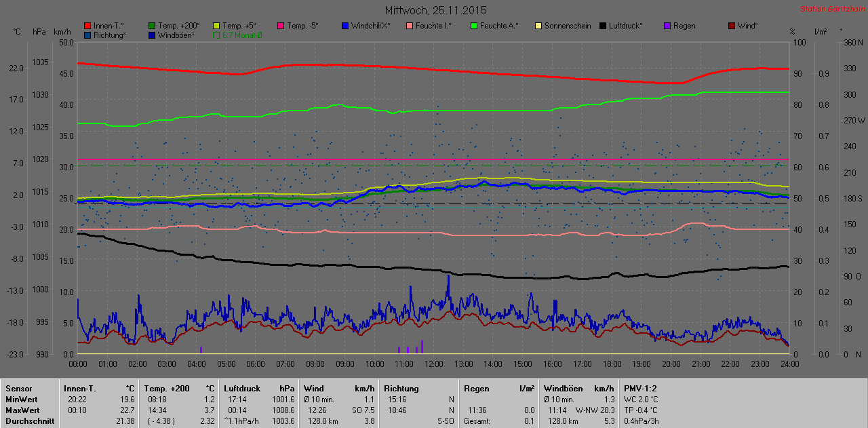Click the wind maximum time 12:26
Image resolution: width=868 pixels, height=428 pixels.
[317, 410]
